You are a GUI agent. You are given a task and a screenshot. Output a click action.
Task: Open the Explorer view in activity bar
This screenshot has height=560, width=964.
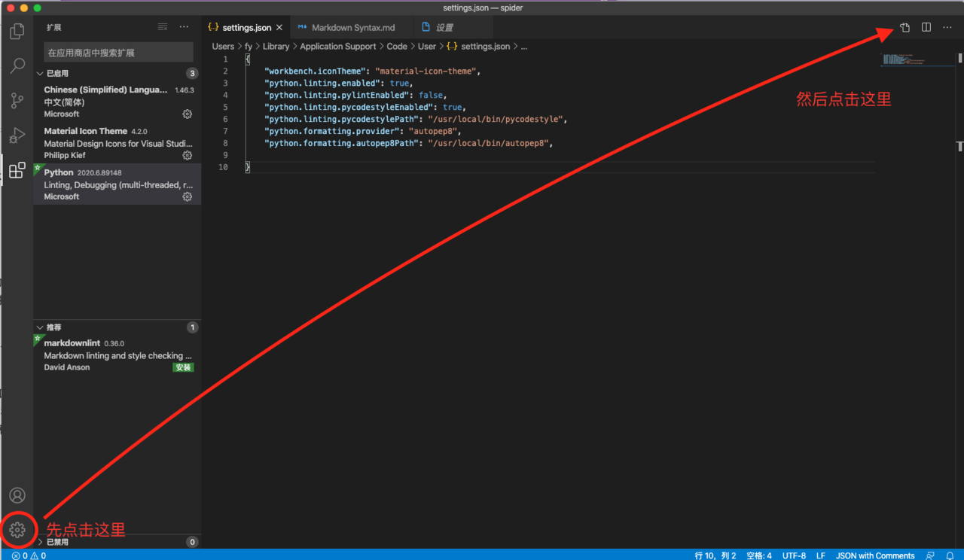coord(17,32)
